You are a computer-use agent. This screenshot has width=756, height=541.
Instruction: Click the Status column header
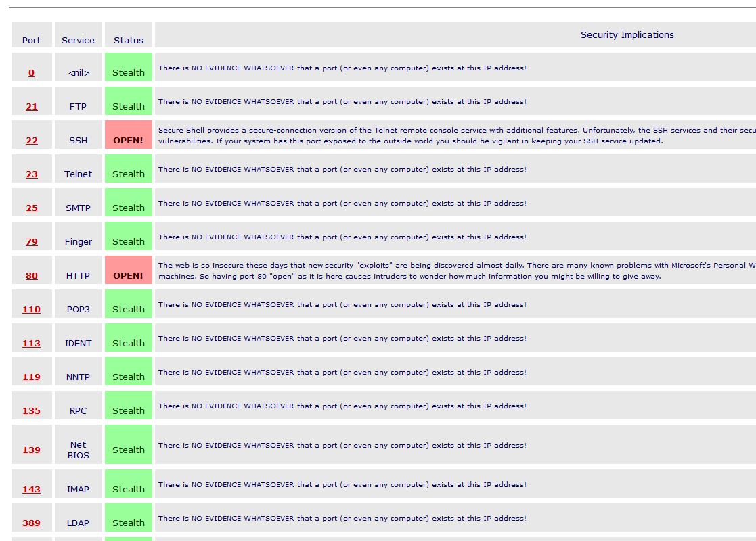pyautogui.click(x=129, y=41)
